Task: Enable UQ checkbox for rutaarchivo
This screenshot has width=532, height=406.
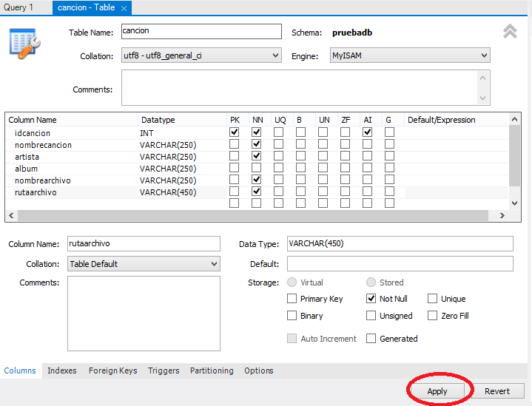Action: pyautogui.click(x=278, y=192)
